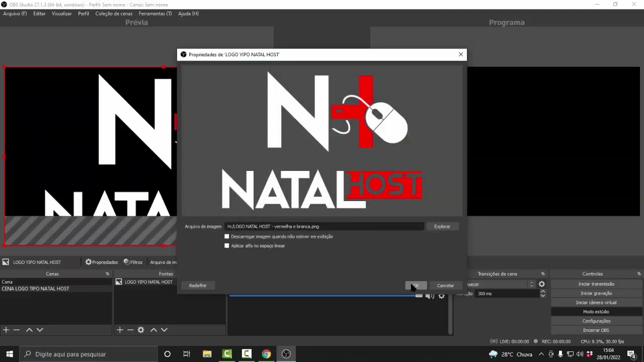Click the Propriedades gear in the source toolbar
The image size is (644, 362).
pos(102,262)
